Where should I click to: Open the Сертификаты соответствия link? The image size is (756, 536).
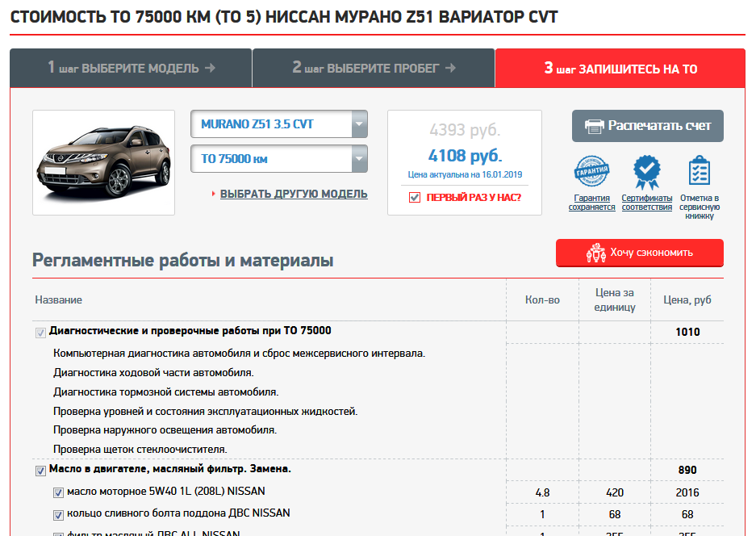point(646,203)
